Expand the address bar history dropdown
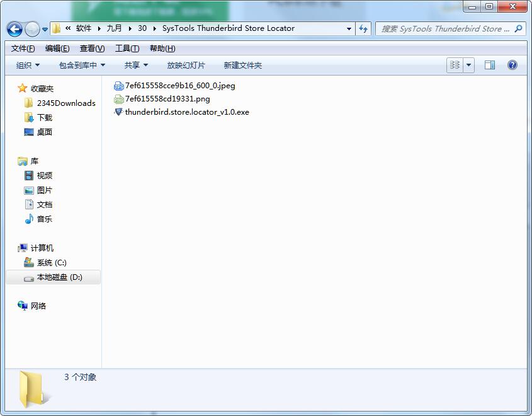This screenshot has height=416, width=532. 349,29
